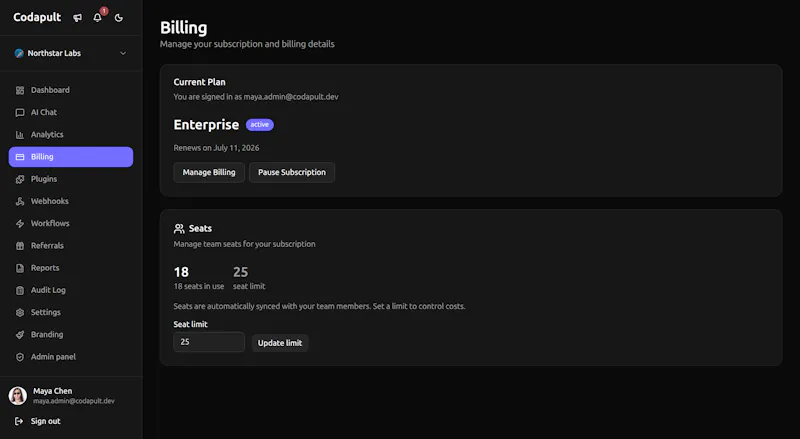Open AI Chat from the sidebar

(x=71, y=112)
